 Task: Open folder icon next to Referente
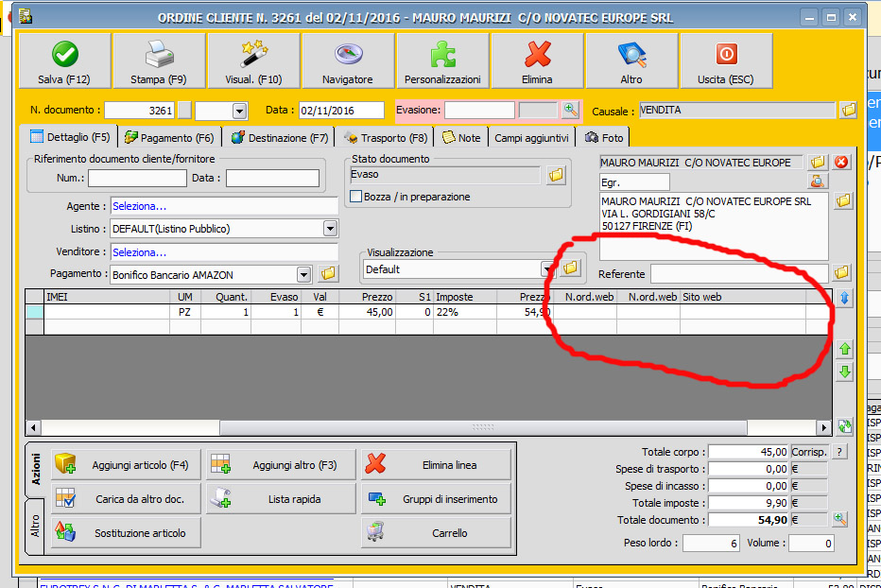tap(841, 273)
